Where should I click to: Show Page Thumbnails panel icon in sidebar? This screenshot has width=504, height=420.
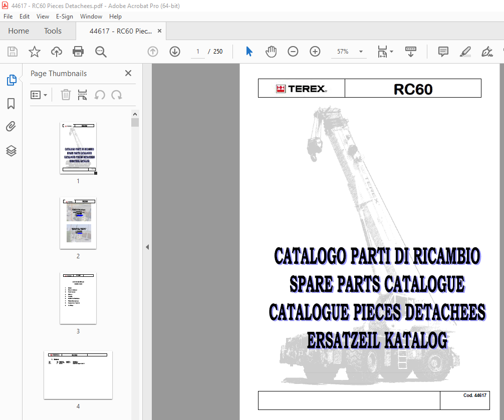11,80
